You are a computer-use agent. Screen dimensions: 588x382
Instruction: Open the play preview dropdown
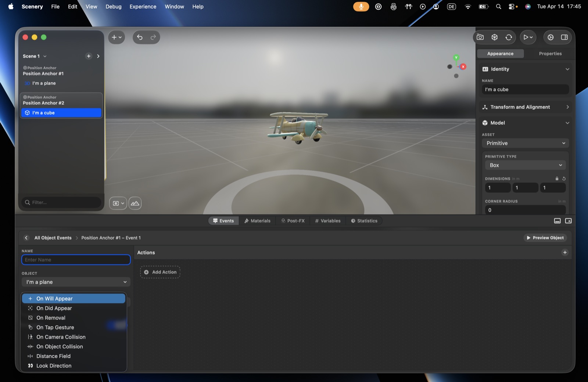point(528,37)
